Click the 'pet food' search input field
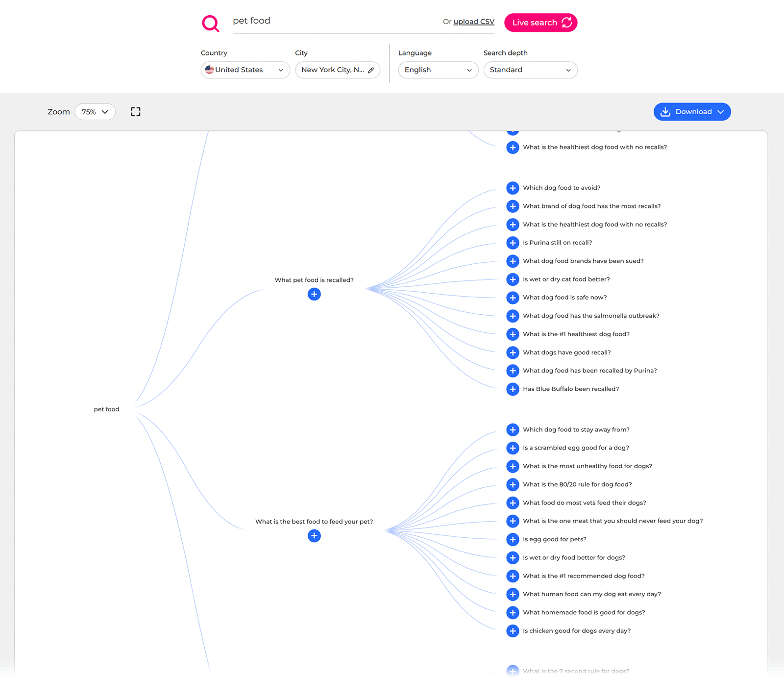The image size is (784, 678). (x=318, y=21)
